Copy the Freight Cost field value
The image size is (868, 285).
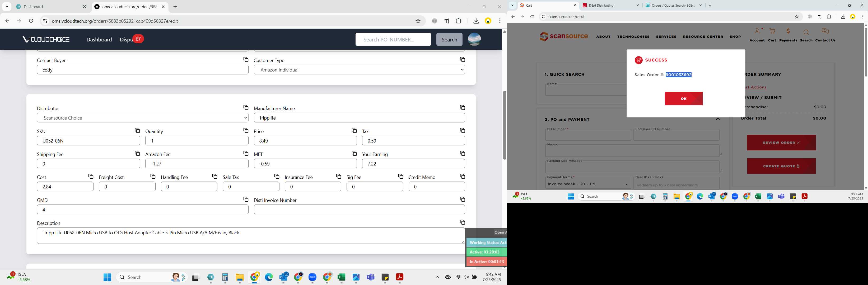pyautogui.click(x=153, y=176)
